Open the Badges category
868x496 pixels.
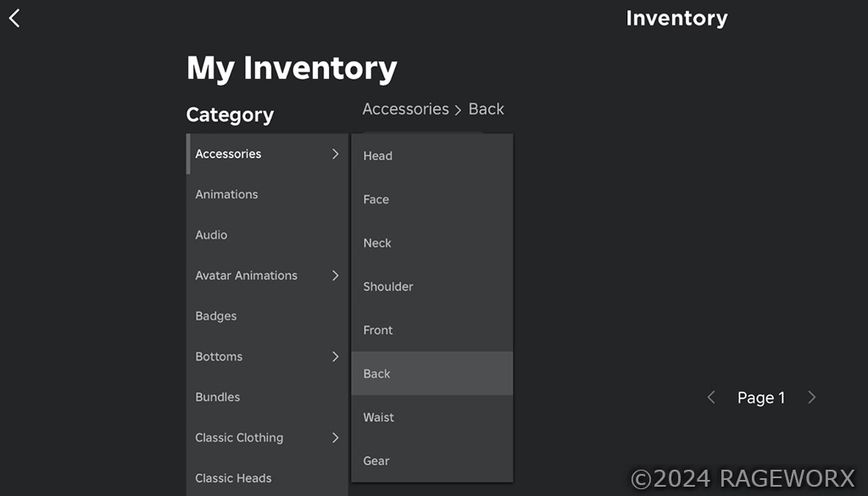coord(267,316)
